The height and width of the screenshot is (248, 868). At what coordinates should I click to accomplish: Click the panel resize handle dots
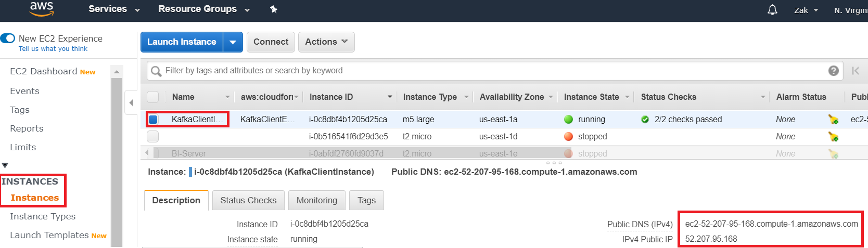[554, 163]
